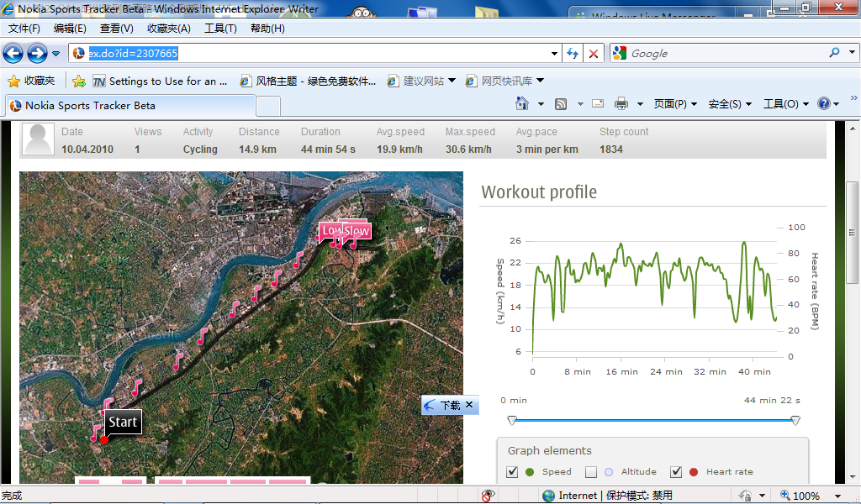Check the Altitude graph element checkbox

coord(591,471)
